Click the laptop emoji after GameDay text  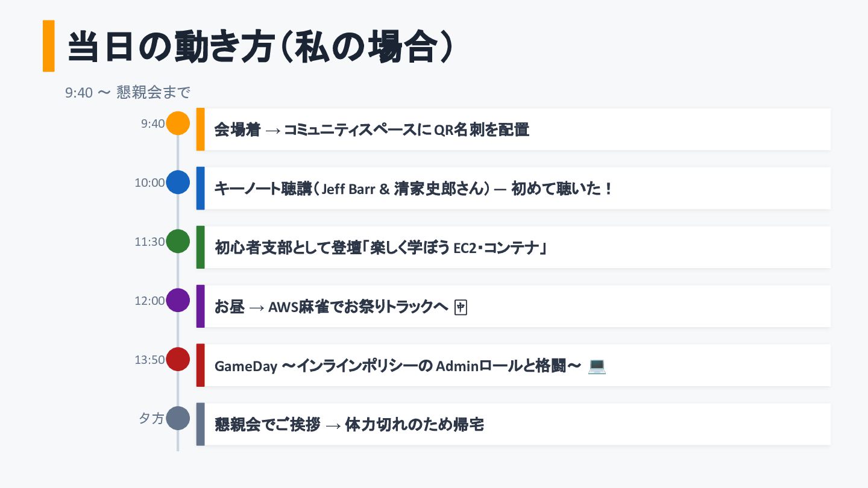pos(597,366)
